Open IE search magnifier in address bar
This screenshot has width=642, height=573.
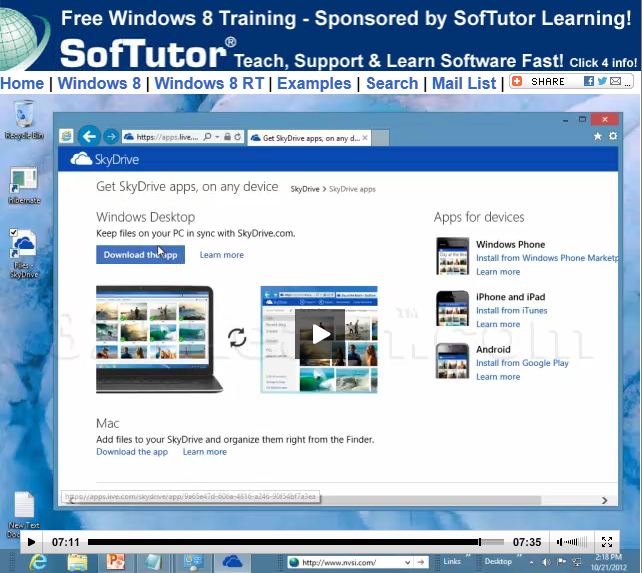(208, 137)
